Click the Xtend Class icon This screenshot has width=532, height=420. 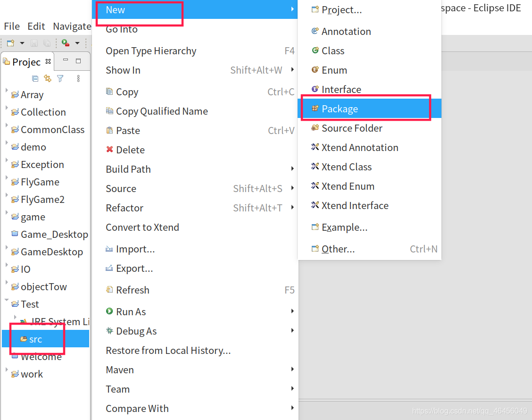(315, 167)
